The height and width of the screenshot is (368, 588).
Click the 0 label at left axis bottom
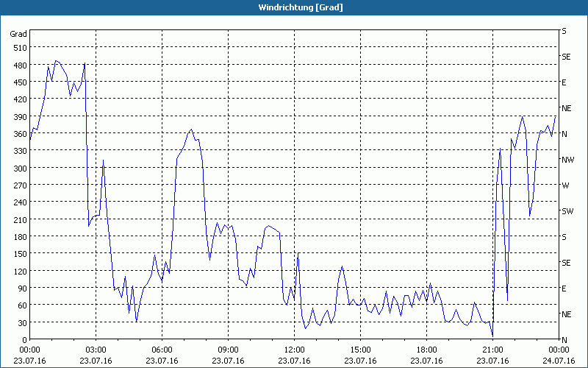pos(24,339)
